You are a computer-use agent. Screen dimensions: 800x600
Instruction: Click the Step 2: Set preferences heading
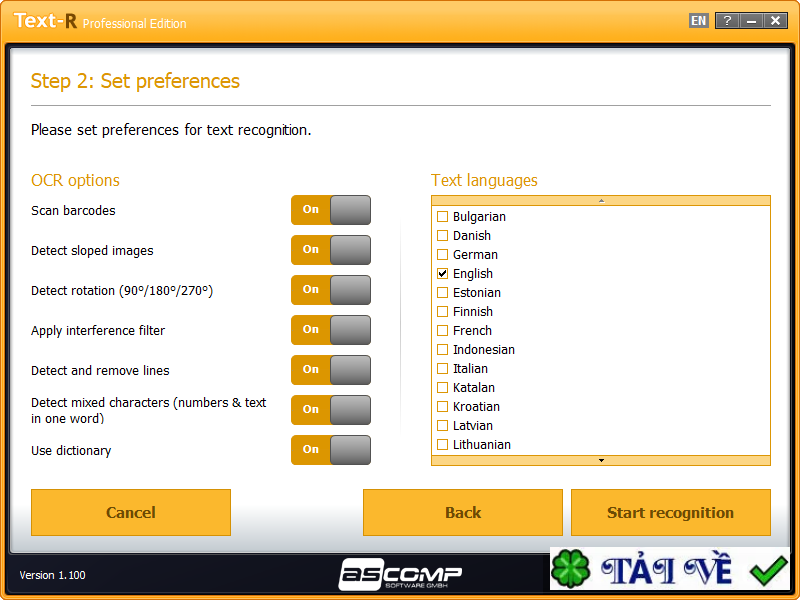135,81
